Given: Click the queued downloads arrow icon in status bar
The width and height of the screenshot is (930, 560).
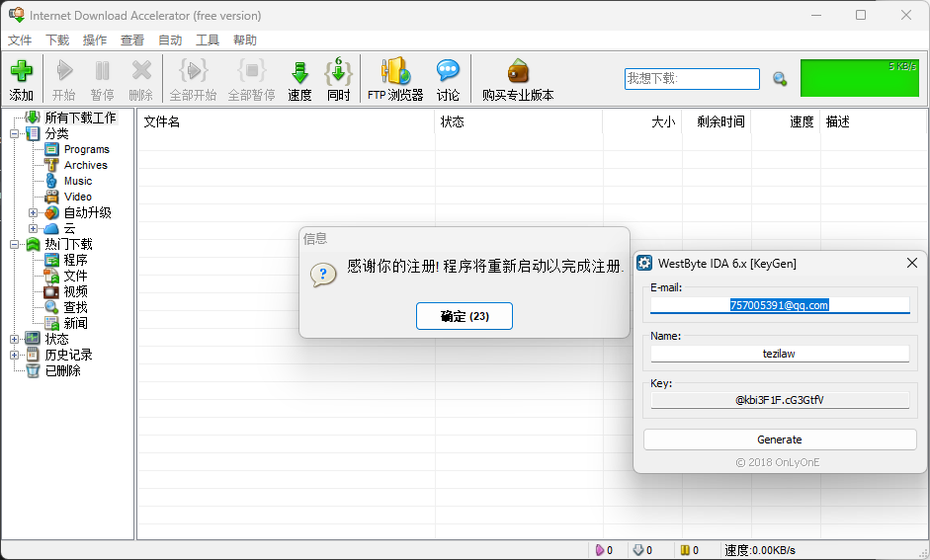Looking at the screenshot, I should [x=638, y=550].
